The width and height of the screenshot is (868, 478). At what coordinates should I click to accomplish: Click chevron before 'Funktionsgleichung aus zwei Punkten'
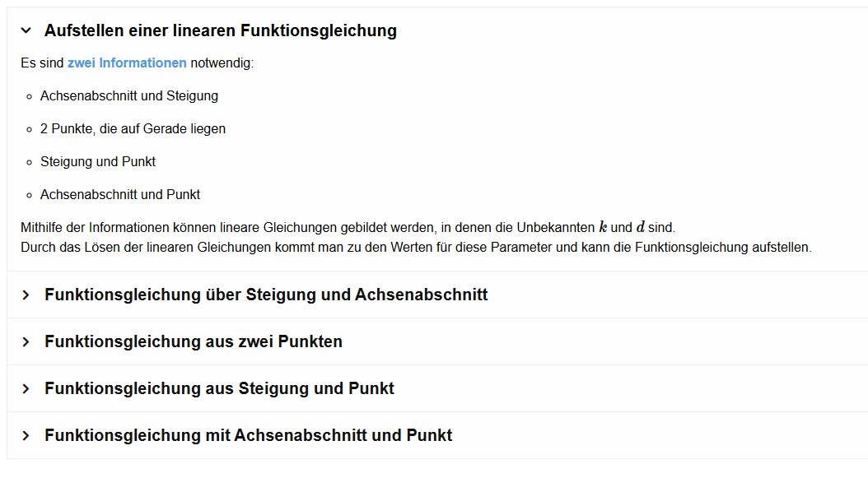tap(26, 341)
